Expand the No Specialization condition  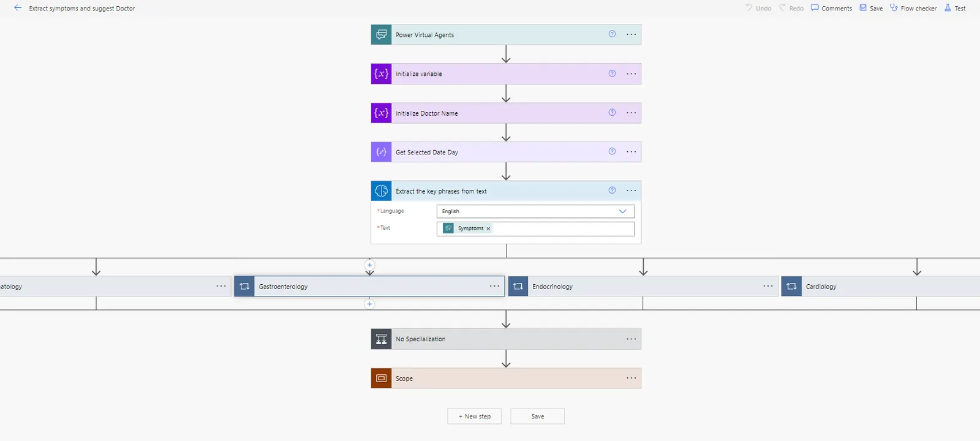tap(506, 339)
